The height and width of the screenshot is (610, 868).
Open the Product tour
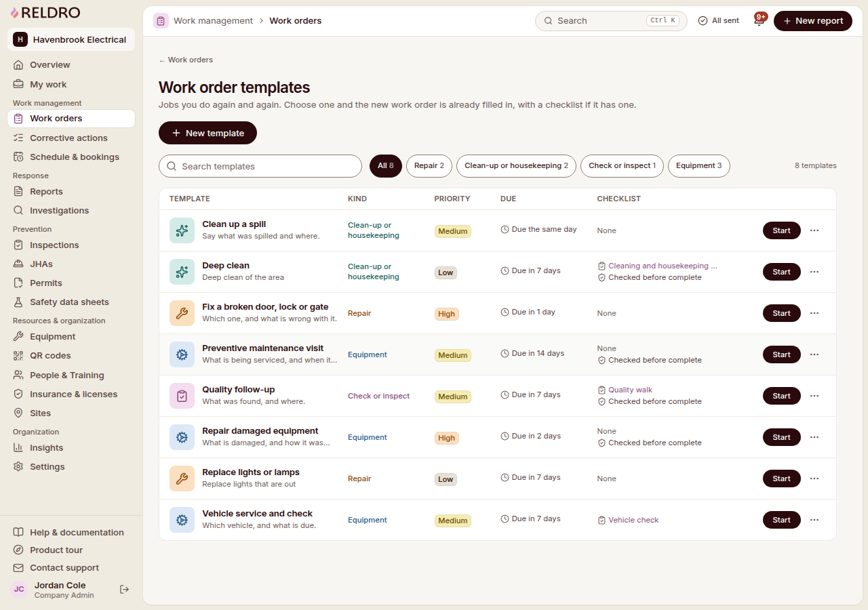click(71, 550)
